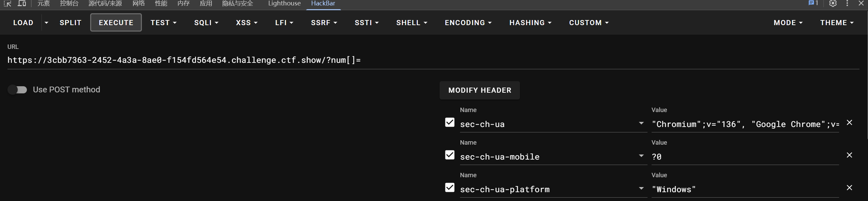Image resolution: width=868 pixels, height=201 pixels.
Task: Click into the URL input field
Action: tap(408, 60)
